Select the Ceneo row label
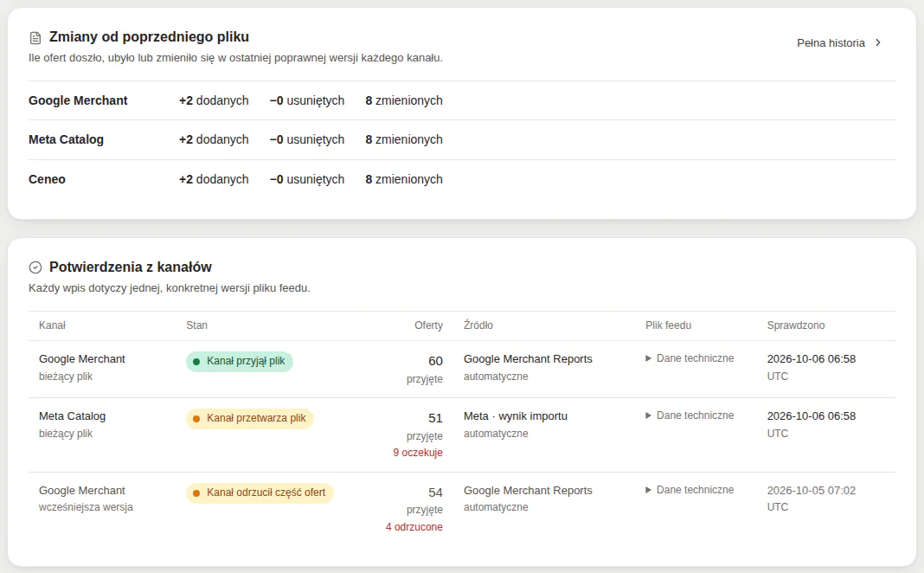This screenshot has height=573, width=924. pyautogui.click(x=47, y=179)
